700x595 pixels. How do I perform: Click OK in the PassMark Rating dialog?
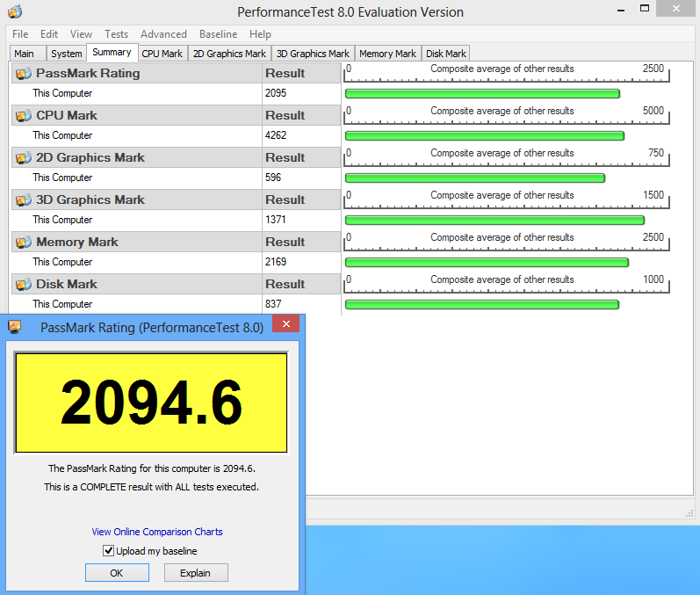coord(117,573)
